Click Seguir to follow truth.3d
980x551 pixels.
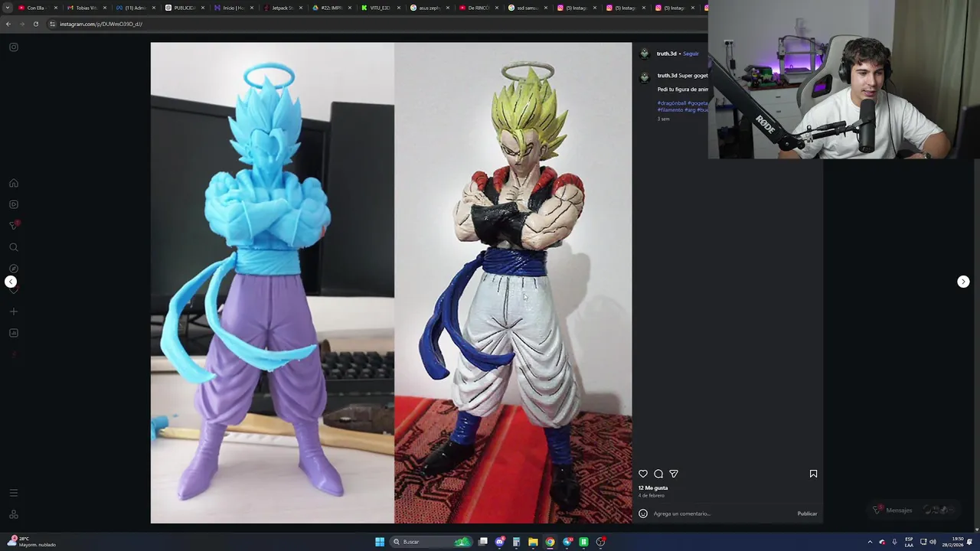(x=691, y=54)
